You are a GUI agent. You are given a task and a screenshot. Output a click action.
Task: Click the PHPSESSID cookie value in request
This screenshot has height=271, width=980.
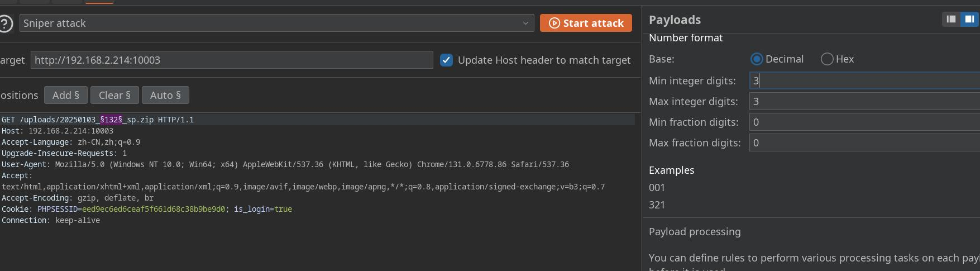153,209
